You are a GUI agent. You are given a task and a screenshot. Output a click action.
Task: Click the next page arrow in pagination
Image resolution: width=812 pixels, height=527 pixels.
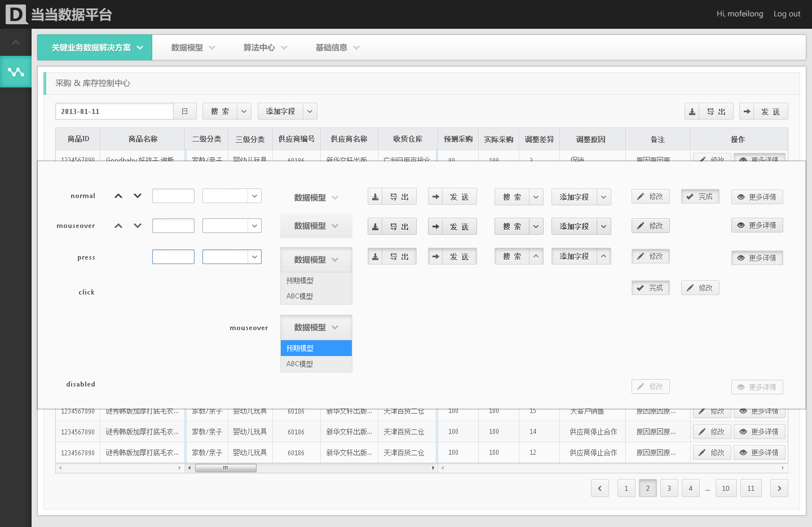(x=779, y=488)
